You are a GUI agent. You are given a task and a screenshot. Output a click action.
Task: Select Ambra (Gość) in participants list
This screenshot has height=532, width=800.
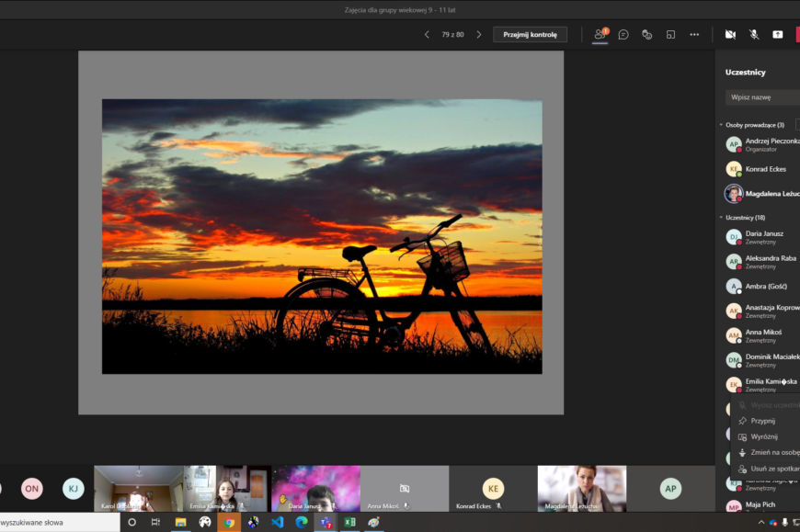point(760,287)
